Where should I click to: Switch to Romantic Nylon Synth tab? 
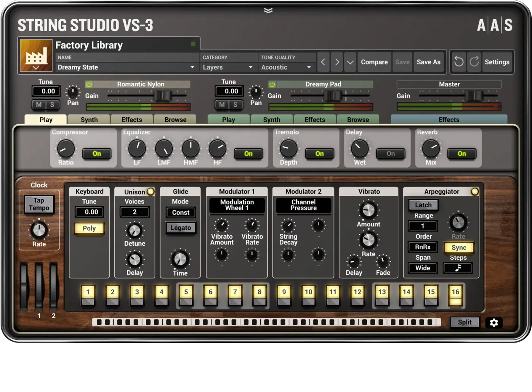[x=89, y=119]
